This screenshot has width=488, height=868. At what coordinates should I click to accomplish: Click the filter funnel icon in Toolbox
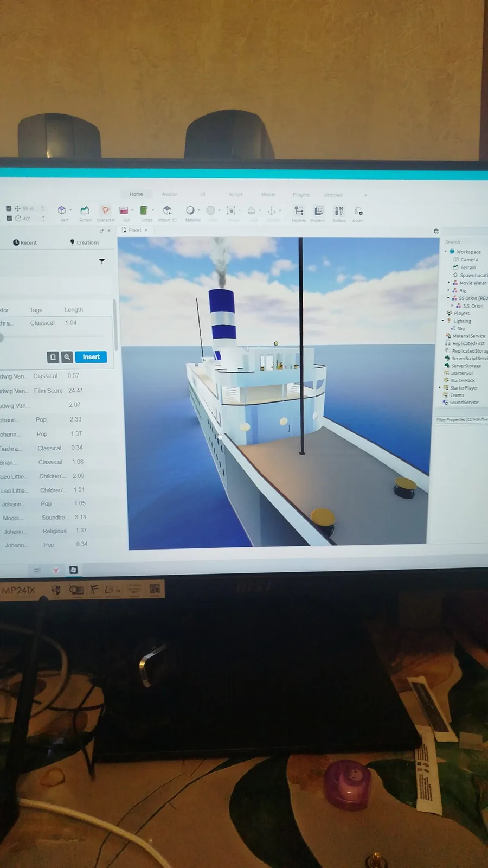(x=102, y=261)
